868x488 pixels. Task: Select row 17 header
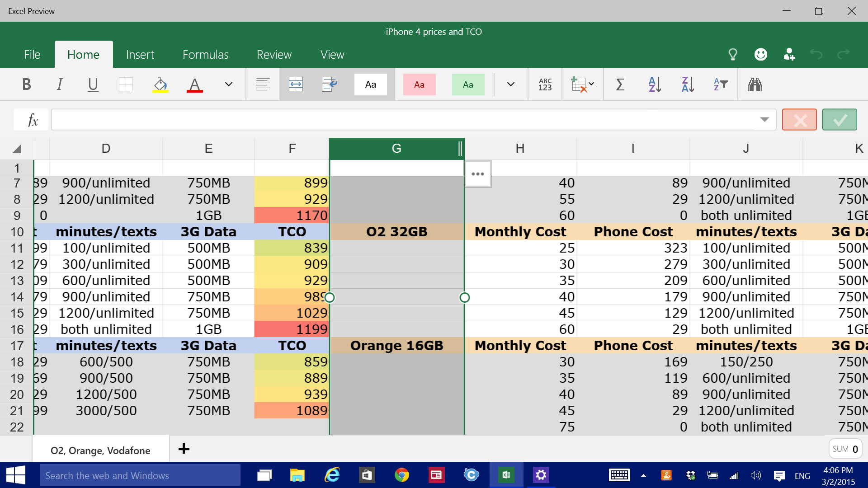(x=17, y=346)
